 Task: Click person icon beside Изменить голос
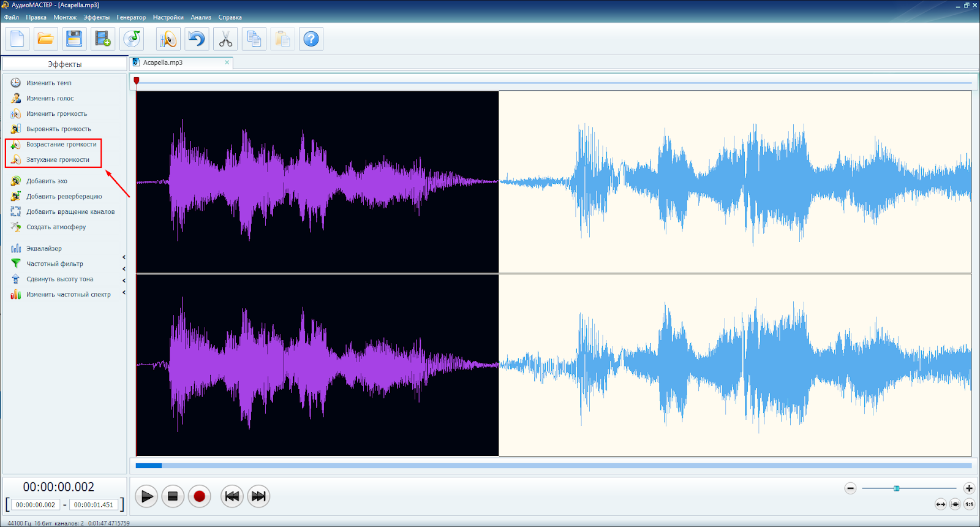tap(16, 98)
